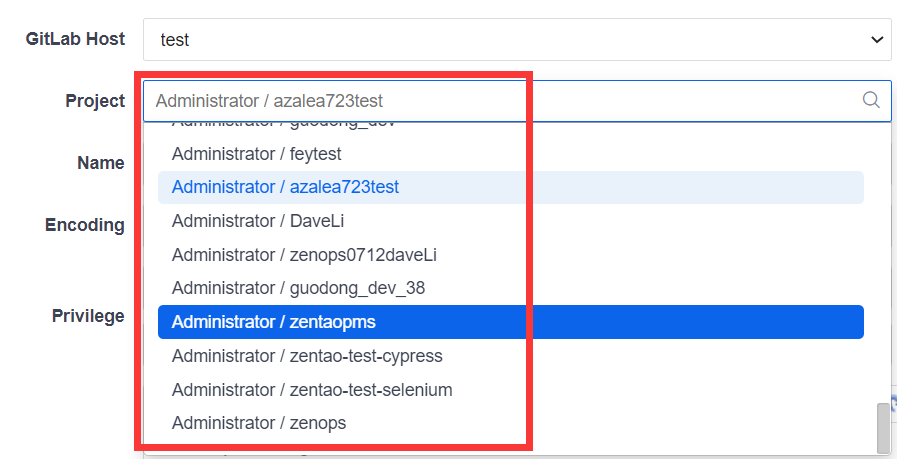The width and height of the screenshot is (897, 459).
Task: Expand the GitLab Host chevron arrow
Action: [x=877, y=40]
